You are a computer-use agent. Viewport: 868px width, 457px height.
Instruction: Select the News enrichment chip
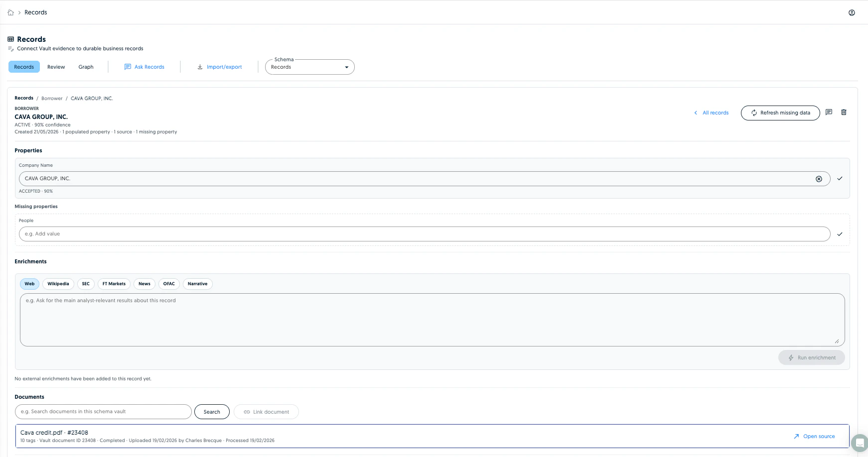tap(145, 284)
